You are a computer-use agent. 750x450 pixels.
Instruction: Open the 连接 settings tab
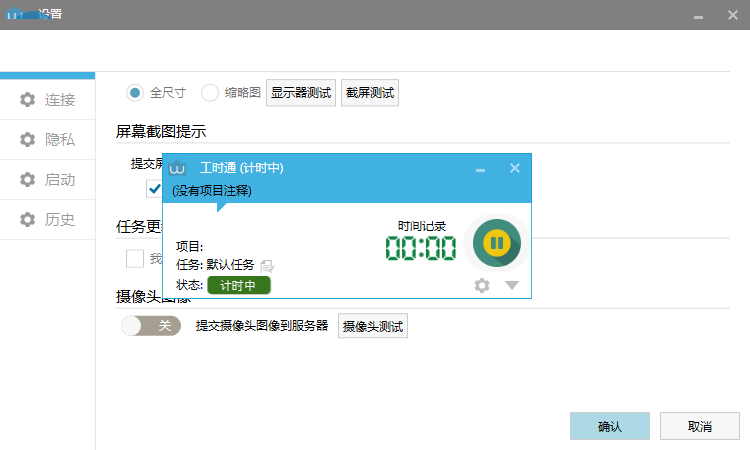coord(47,99)
